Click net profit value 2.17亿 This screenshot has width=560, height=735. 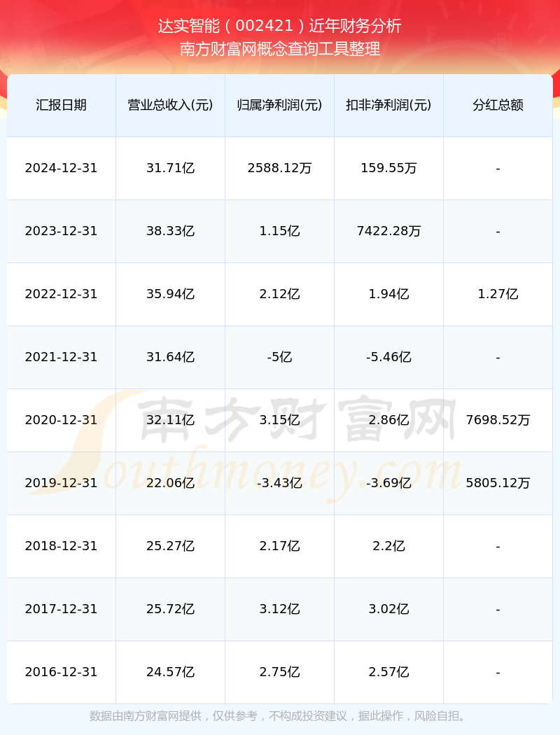tap(280, 546)
